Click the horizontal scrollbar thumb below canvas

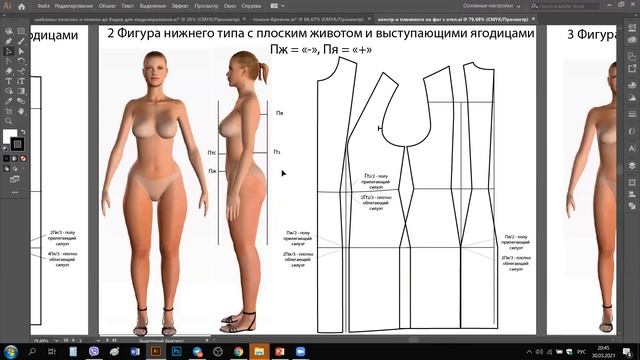click(413, 340)
